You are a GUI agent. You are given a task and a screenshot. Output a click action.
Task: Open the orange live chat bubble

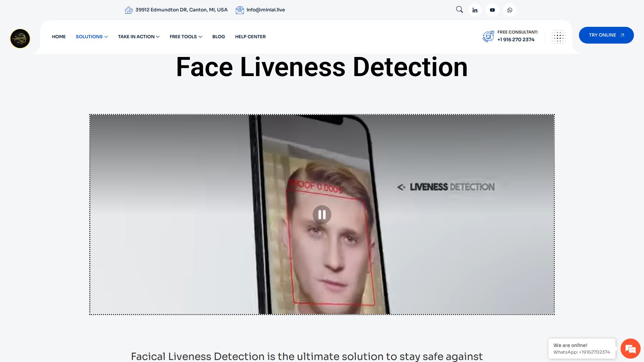click(x=631, y=349)
